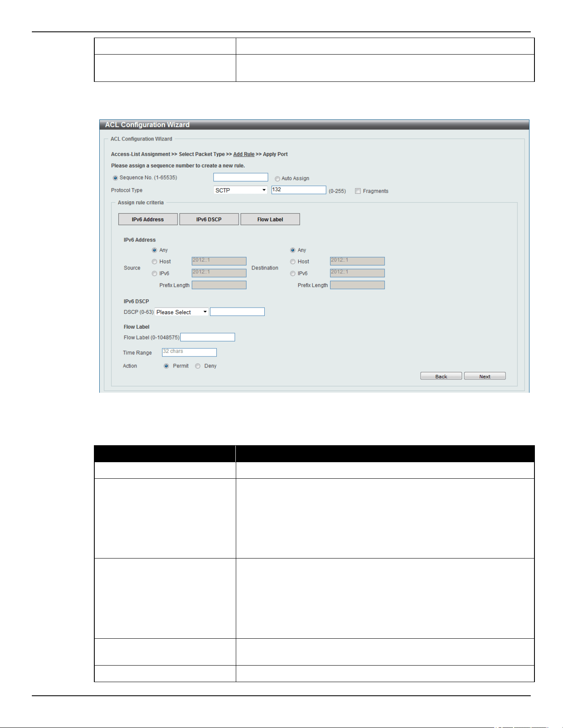Choose Deny action radio button
The width and height of the screenshot is (563, 728).
tap(198, 366)
